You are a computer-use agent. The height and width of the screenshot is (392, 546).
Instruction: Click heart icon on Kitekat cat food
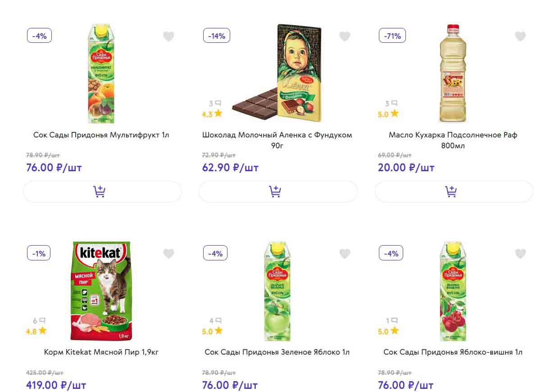[168, 254]
